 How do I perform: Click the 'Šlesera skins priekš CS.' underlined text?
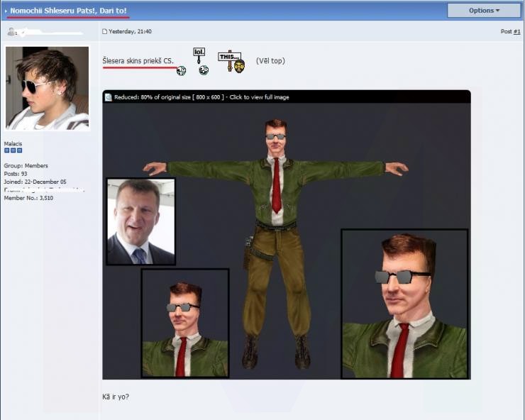click(138, 61)
